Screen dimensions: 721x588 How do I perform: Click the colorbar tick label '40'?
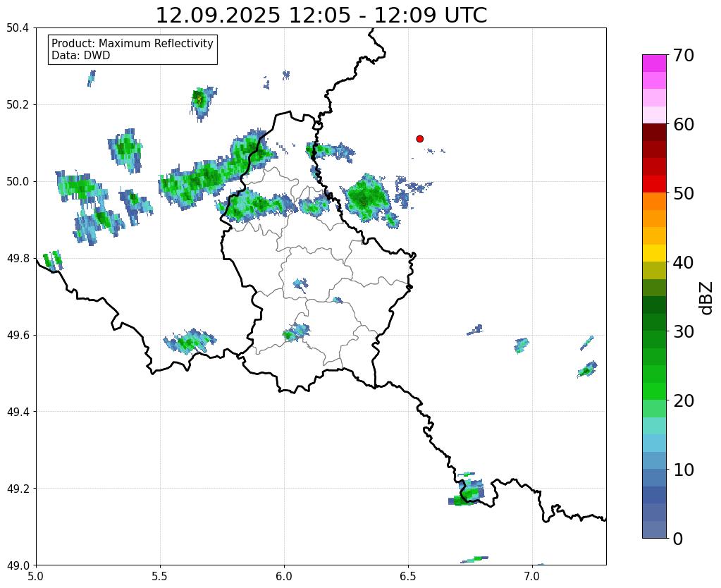click(x=684, y=262)
